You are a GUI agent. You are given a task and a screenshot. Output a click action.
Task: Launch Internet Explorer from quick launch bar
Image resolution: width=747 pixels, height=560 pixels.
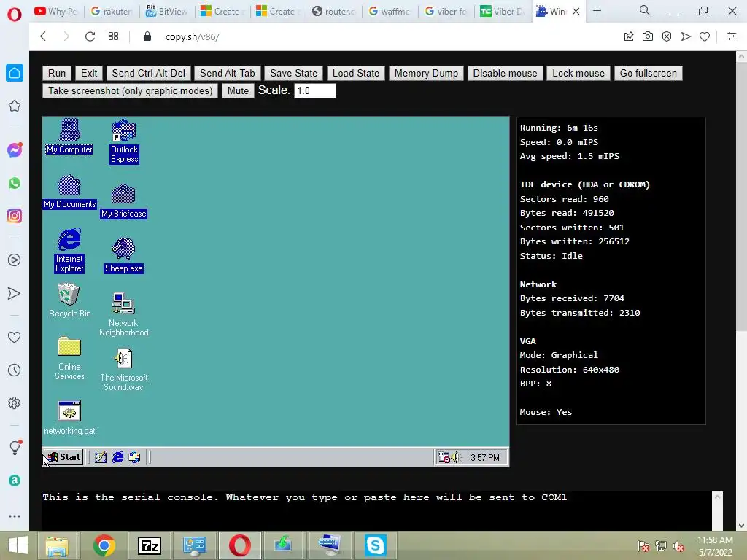[117, 457]
